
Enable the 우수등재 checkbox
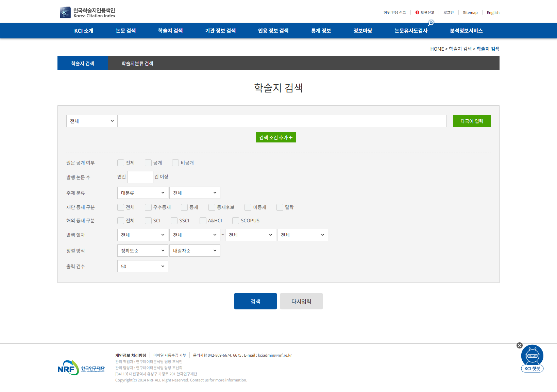(148, 207)
